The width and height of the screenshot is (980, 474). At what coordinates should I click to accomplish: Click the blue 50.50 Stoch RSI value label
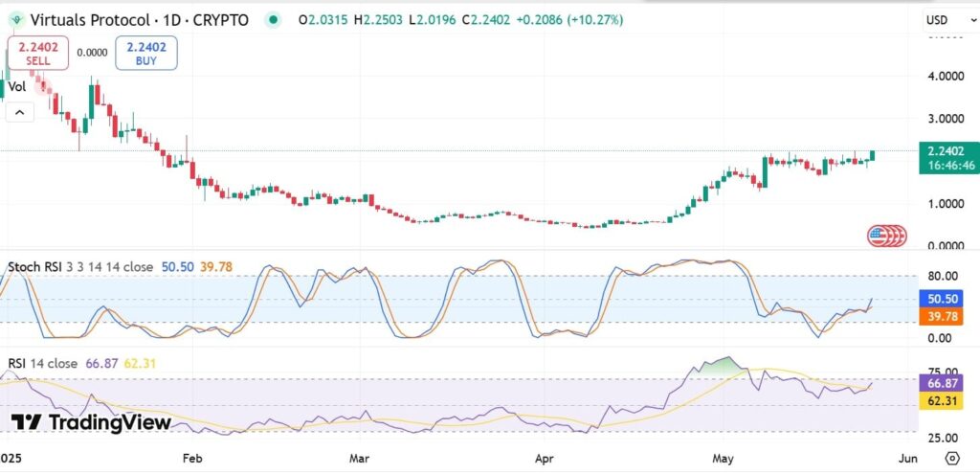point(946,299)
